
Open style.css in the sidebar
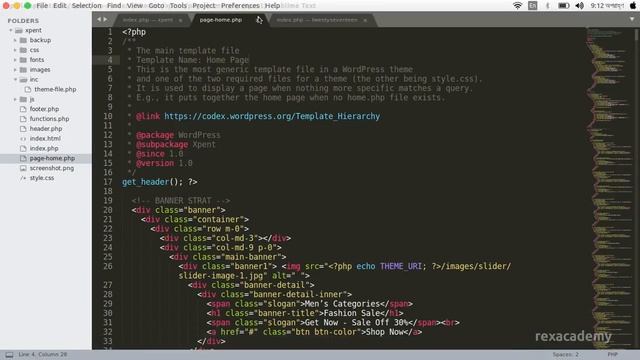(42, 178)
